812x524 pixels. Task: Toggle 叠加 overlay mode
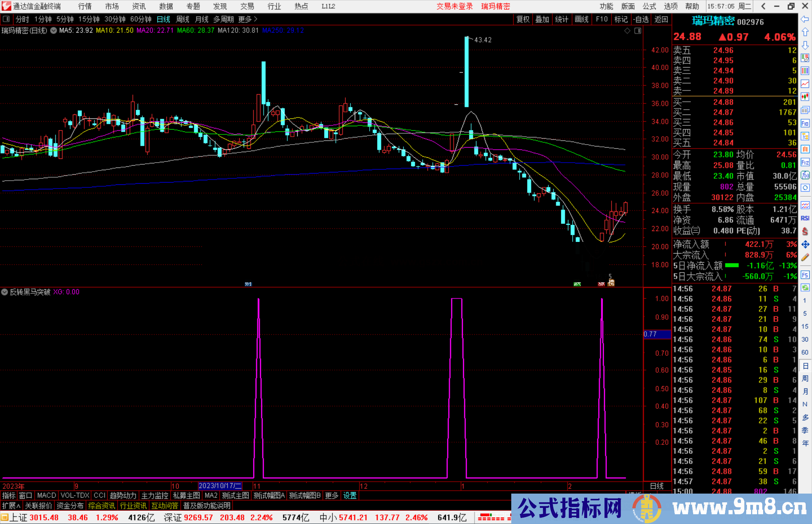pyautogui.click(x=542, y=19)
